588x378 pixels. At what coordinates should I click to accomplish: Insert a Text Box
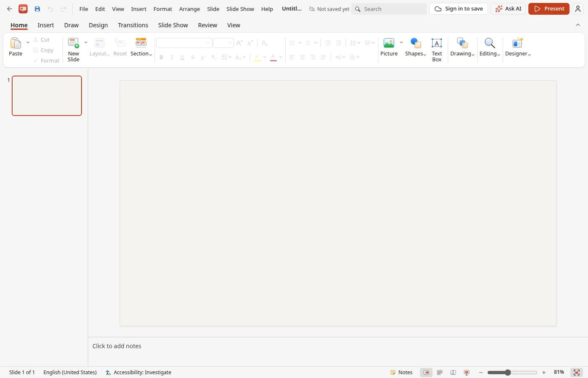click(437, 50)
